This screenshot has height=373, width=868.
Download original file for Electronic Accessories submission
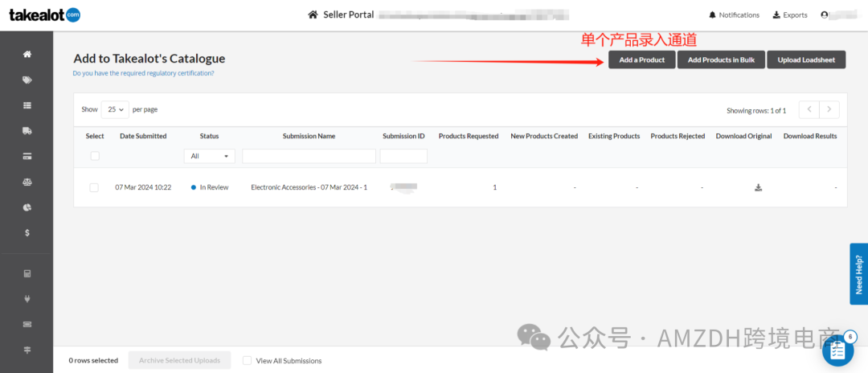[758, 187]
